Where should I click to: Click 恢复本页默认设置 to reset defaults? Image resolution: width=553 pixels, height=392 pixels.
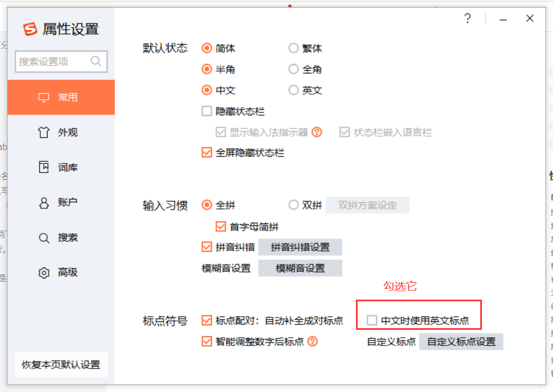[x=60, y=365]
